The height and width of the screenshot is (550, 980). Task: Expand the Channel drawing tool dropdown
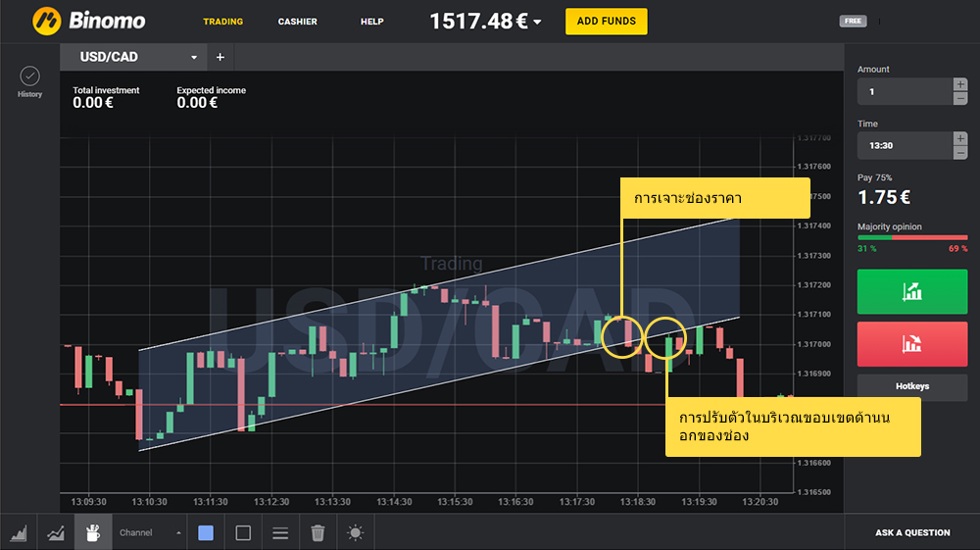click(178, 533)
